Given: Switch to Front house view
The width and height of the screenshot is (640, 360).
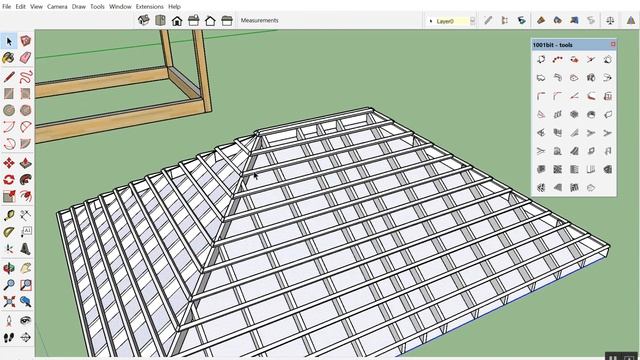Looking at the screenshot, I should pyautogui.click(x=177, y=20).
